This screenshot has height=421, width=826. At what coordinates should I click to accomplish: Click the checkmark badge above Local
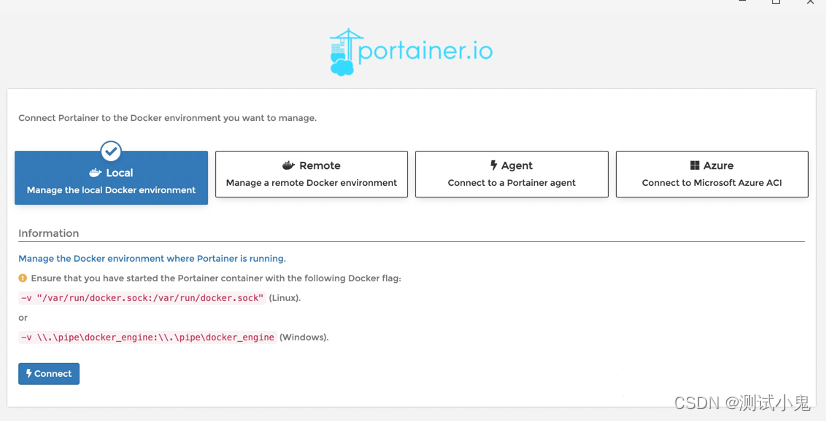(x=111, y=152)
